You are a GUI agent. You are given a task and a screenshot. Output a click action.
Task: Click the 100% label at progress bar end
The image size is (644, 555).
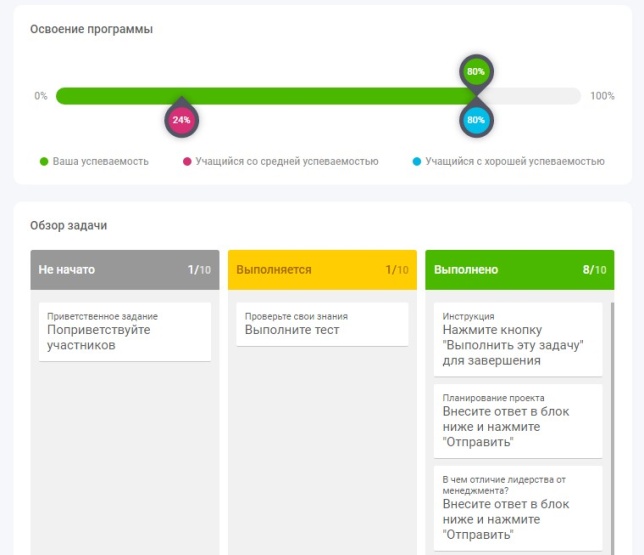tap(602, 96)
